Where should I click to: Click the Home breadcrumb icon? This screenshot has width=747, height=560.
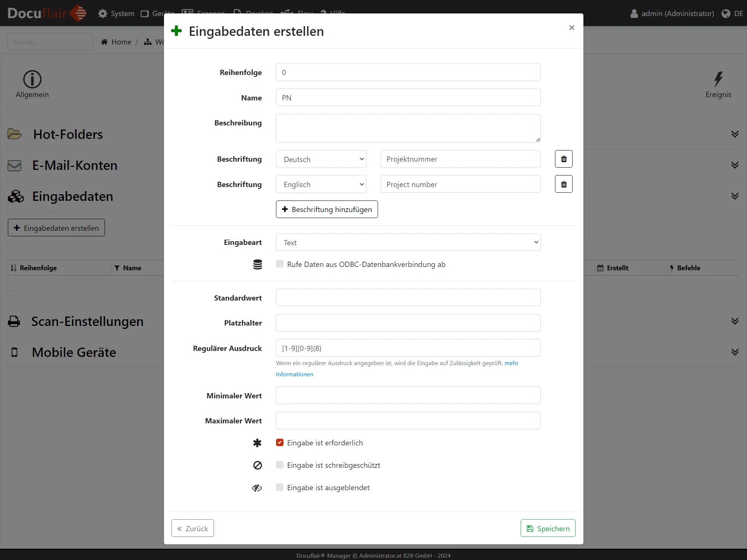pyautogui.click(x=104, y=42)
